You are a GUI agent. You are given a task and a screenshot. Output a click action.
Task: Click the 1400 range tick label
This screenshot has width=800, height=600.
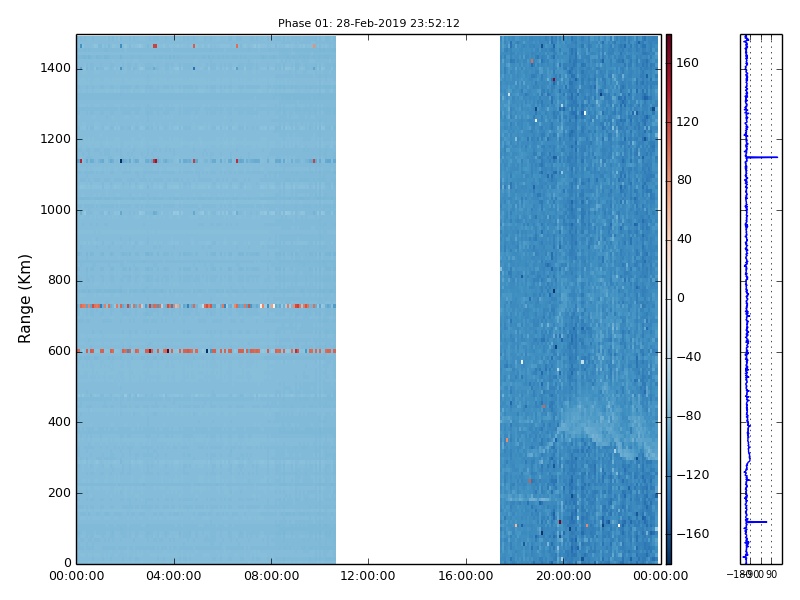tap(56, 68)
